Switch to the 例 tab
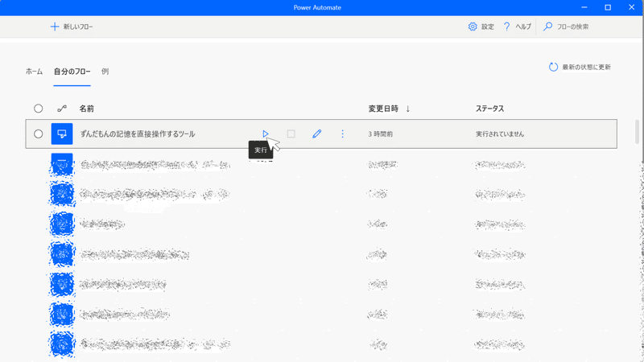Viewport: 644px width, 362px height. click(105, 72)
